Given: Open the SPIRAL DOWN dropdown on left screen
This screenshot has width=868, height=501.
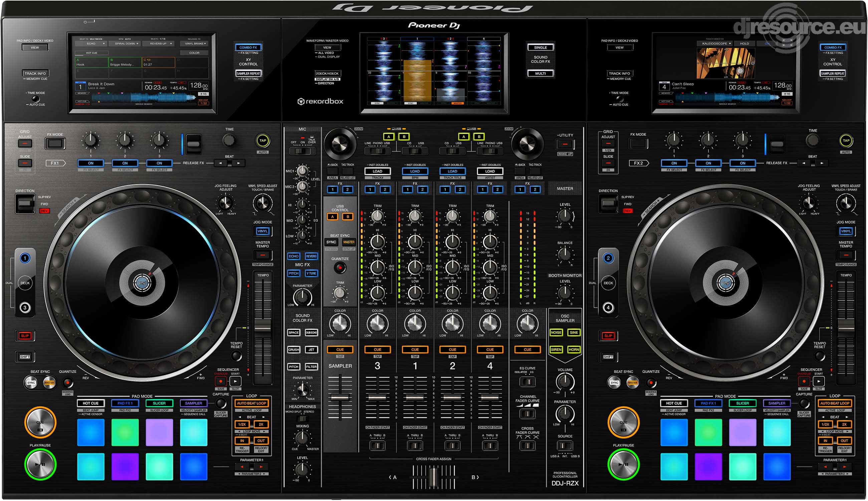Looking at the screenshot, I should pyautogui.click(x=124, y=44).
